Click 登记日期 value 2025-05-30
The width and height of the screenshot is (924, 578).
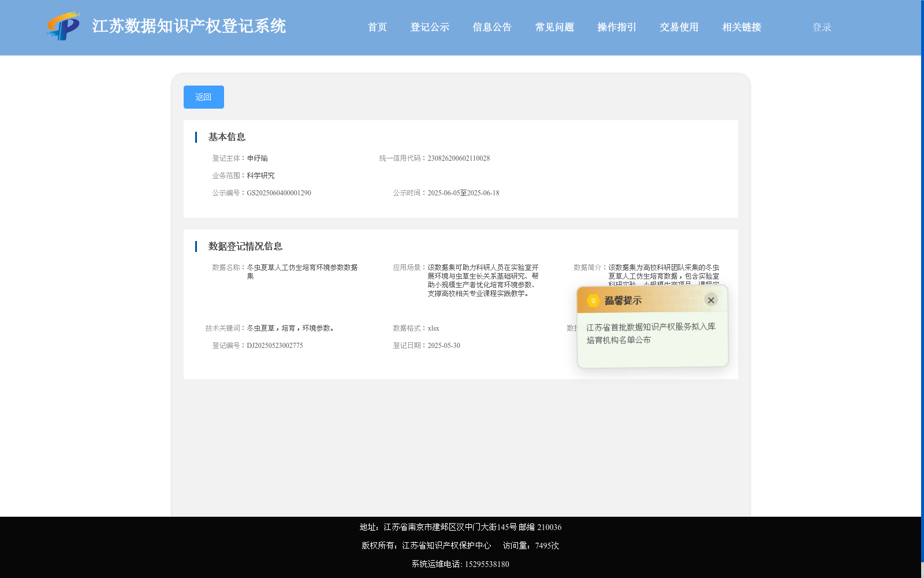click(444, 346)
